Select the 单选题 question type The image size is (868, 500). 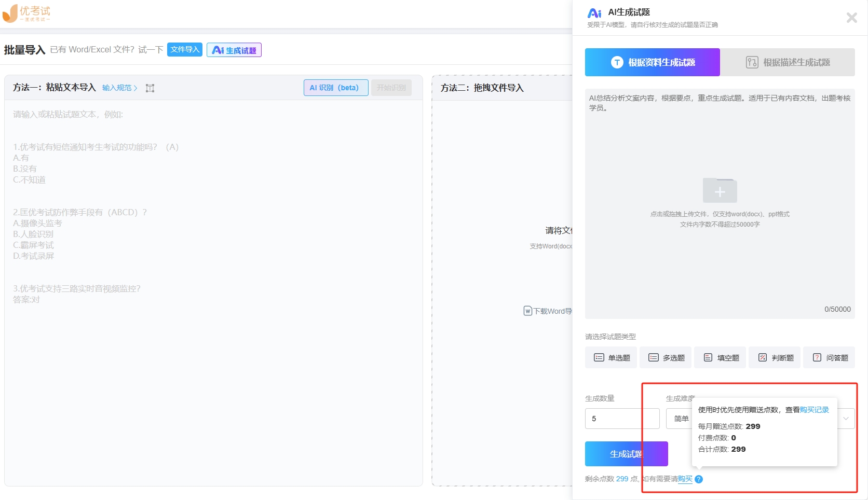click(x=611, y=357)
